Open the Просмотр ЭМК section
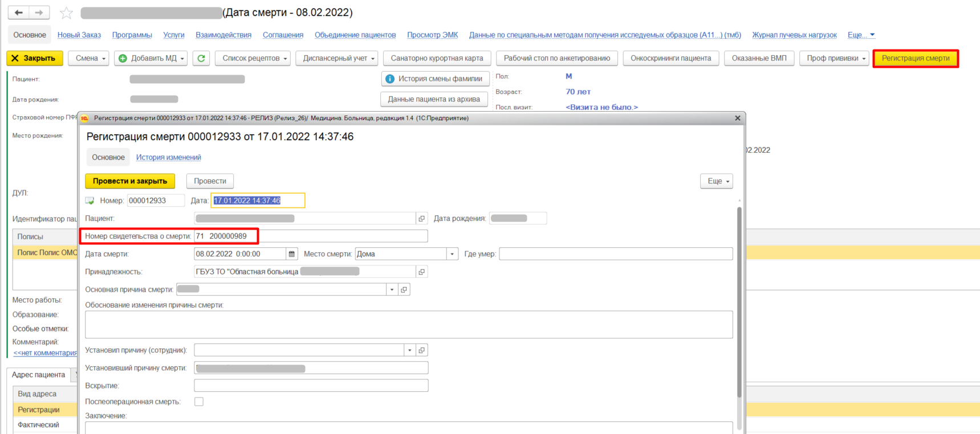 click(432, 35)
